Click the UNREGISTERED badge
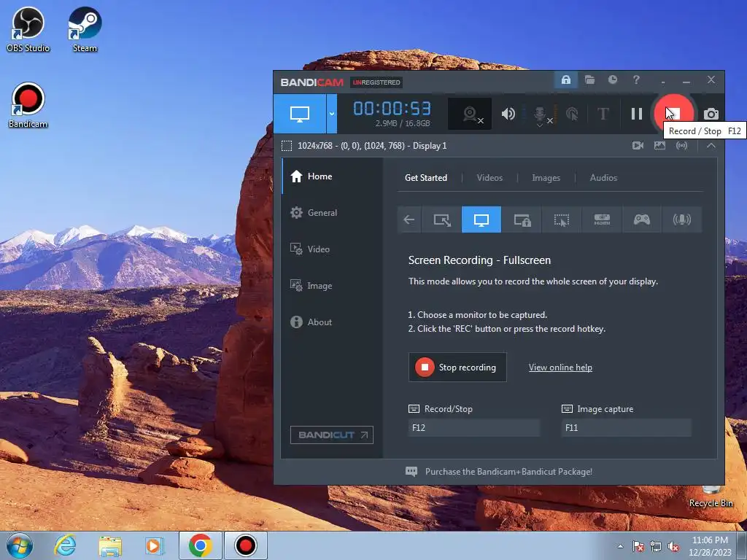 [x=376, y=82]
